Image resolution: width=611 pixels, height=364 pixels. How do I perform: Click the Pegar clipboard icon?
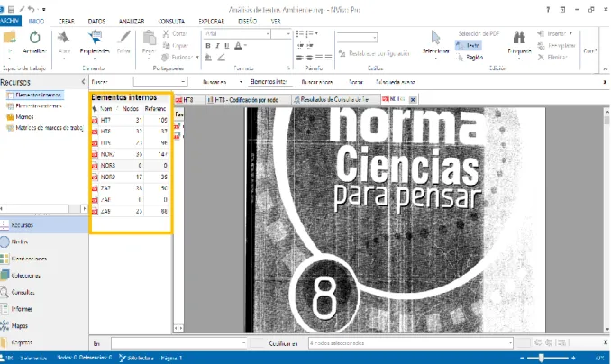tap(150, 38)
